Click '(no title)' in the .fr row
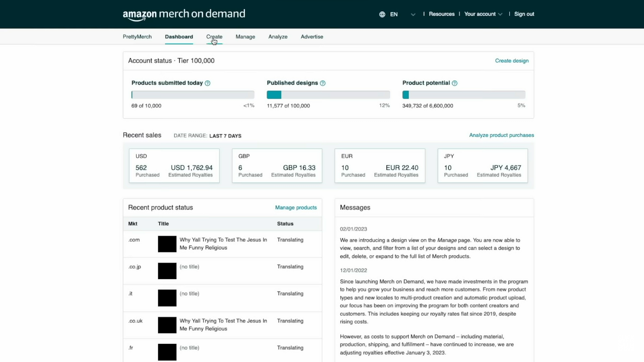 190,348
